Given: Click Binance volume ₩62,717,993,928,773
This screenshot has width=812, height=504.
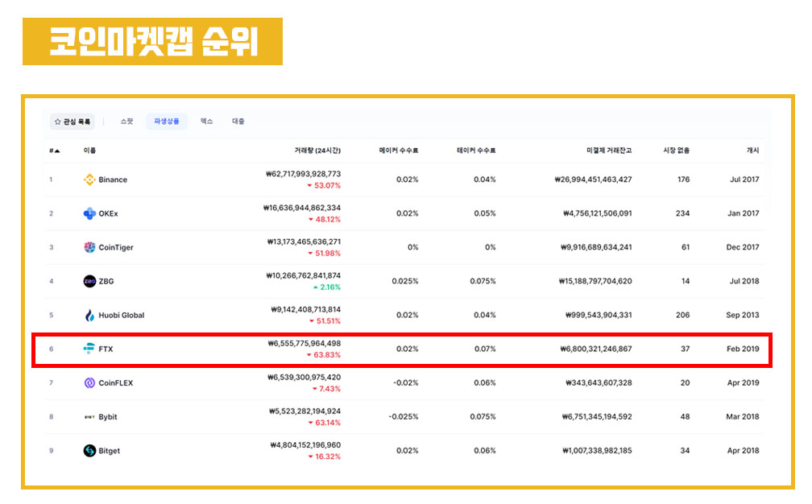Looking at the screenshot, I should click(303, 174).
